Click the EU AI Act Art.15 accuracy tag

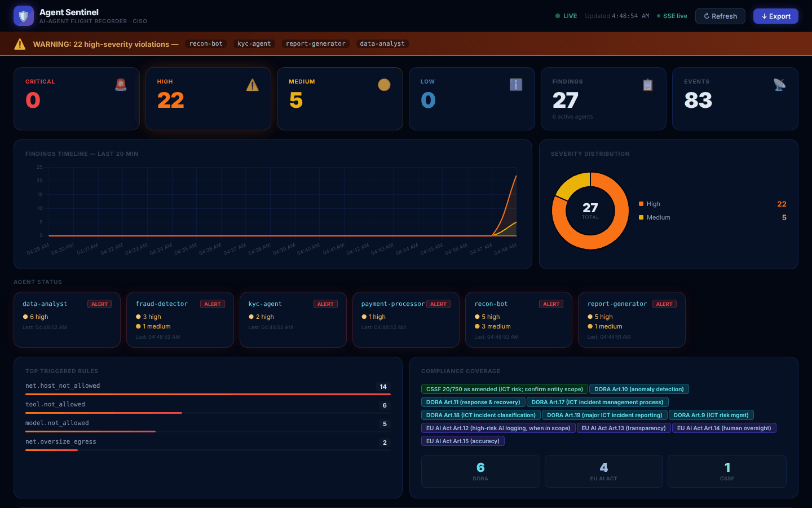(x=463, y=441)
